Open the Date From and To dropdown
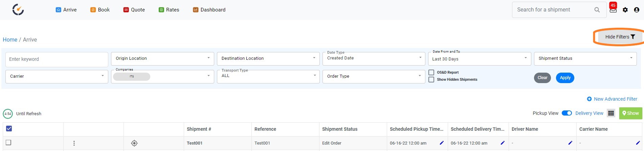 [x=480, y=59]
